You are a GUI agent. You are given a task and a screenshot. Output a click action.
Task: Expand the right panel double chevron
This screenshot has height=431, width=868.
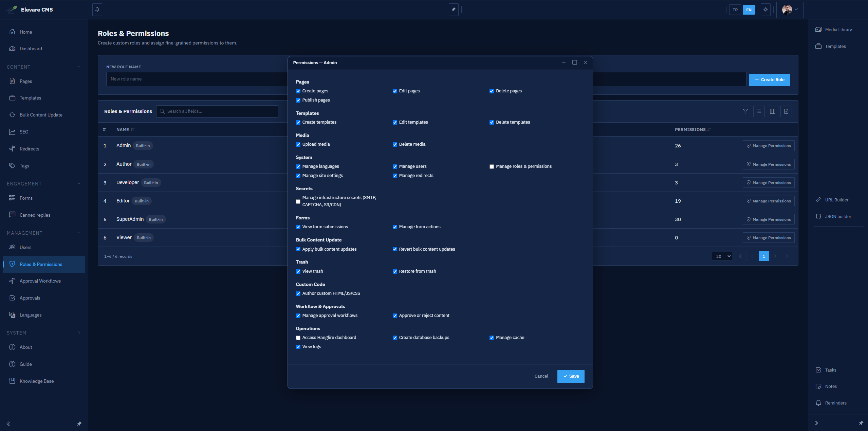[816, 423]
